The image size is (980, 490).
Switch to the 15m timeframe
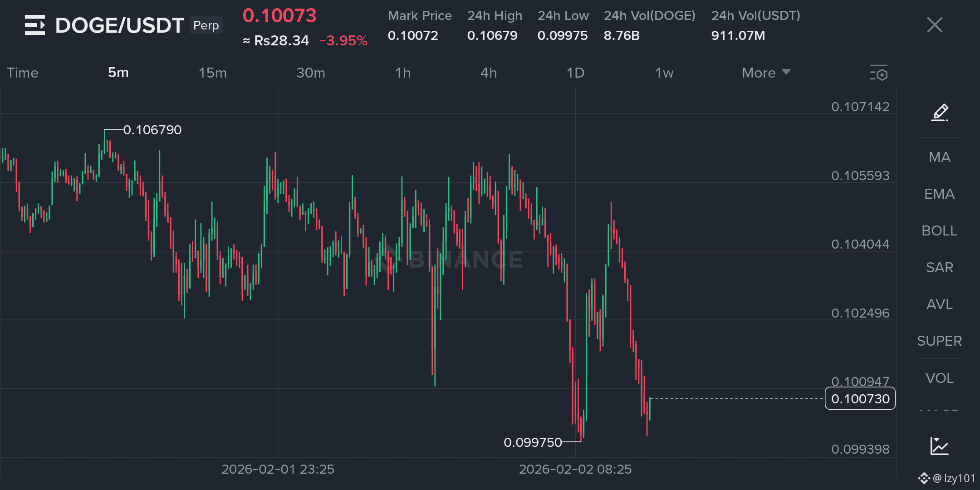[x=212, y=73]
